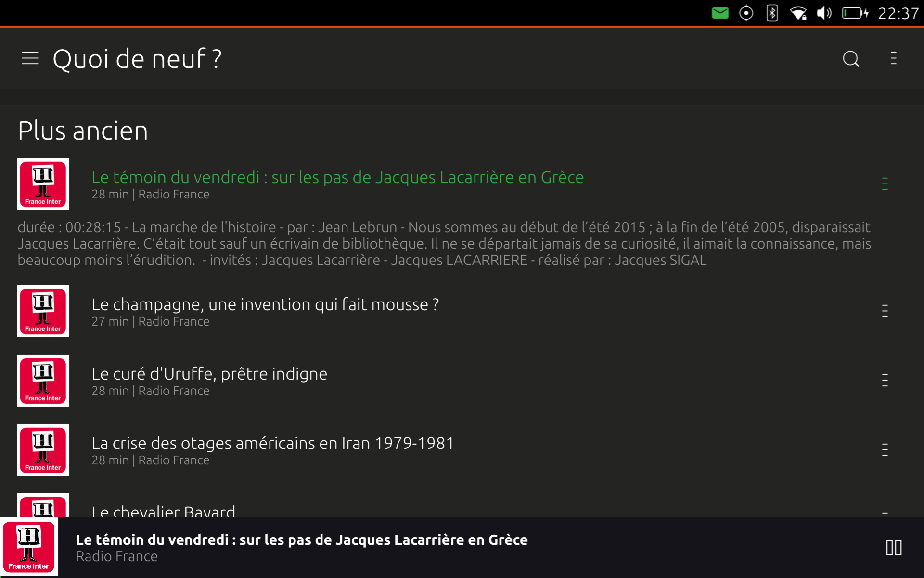Click France Inter thumbnail of first episode

click(x=43, y=184)
